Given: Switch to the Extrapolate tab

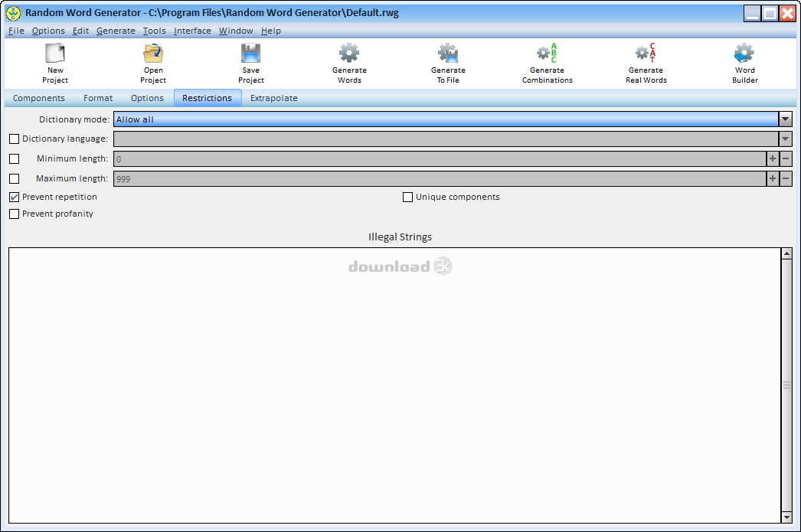Looking at the screenshot, I should 274,98.
